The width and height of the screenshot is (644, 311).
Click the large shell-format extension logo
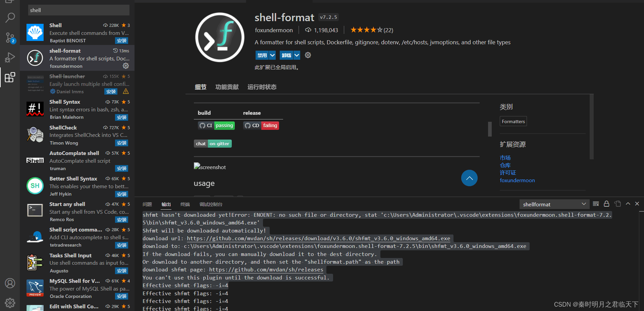[220, 37]
